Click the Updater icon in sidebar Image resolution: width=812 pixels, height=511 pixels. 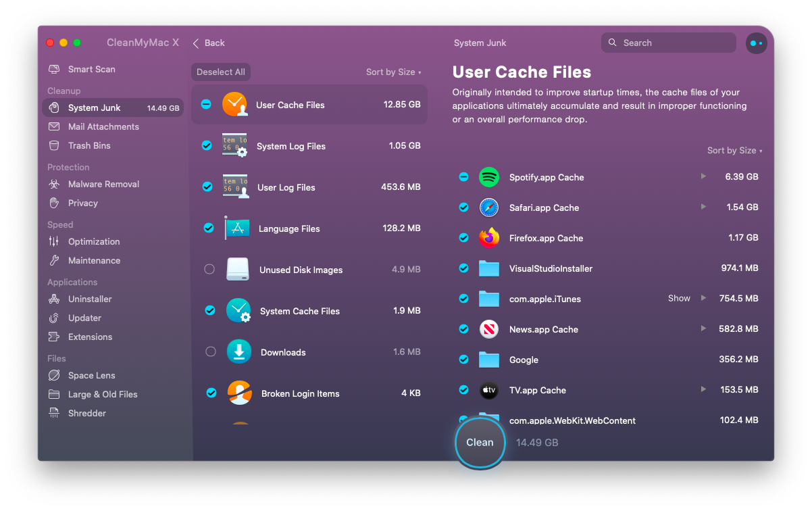click(x=54, y=318)
